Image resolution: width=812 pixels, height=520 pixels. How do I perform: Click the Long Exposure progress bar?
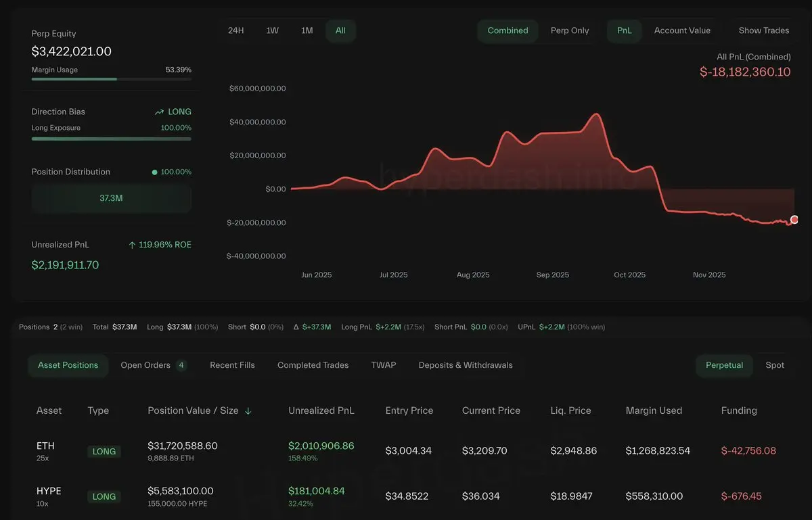[111, 139]
